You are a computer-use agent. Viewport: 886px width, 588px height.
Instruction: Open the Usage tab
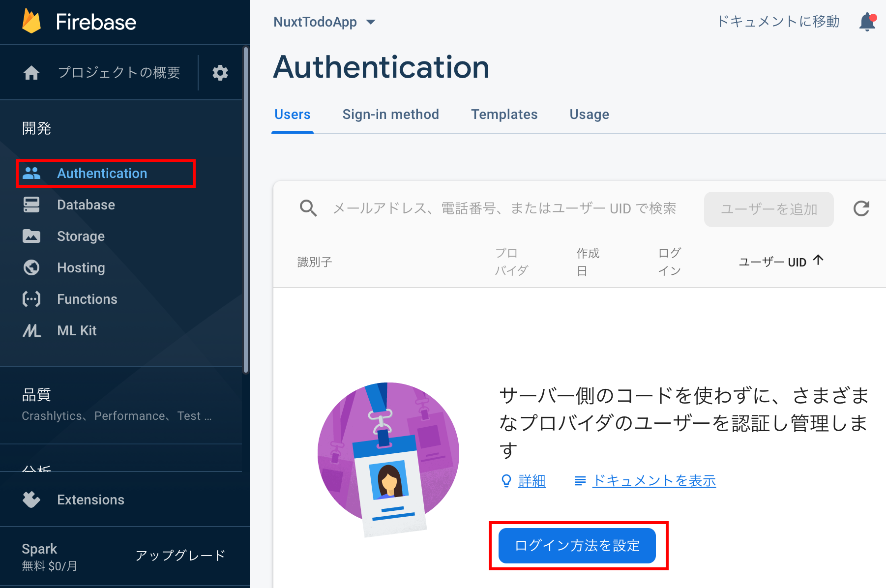click(x=589, y=115)
